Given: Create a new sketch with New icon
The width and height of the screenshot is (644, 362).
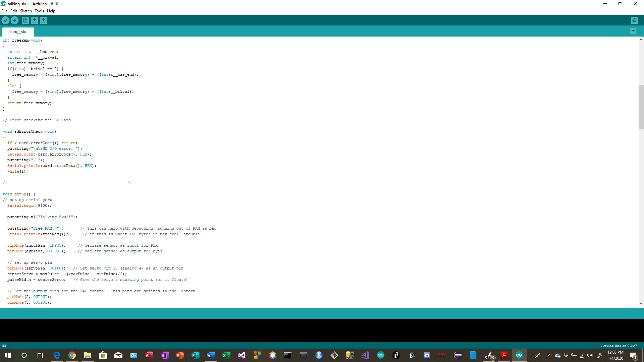Looking at the screenshot, I should (25, 20).
